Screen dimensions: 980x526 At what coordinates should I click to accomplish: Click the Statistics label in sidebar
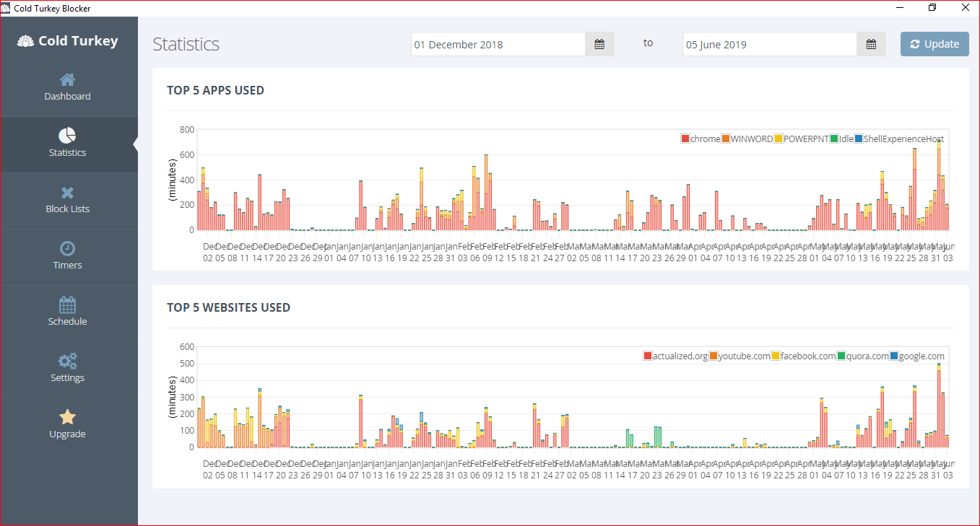pyautogui.click(x=67, y=153)
